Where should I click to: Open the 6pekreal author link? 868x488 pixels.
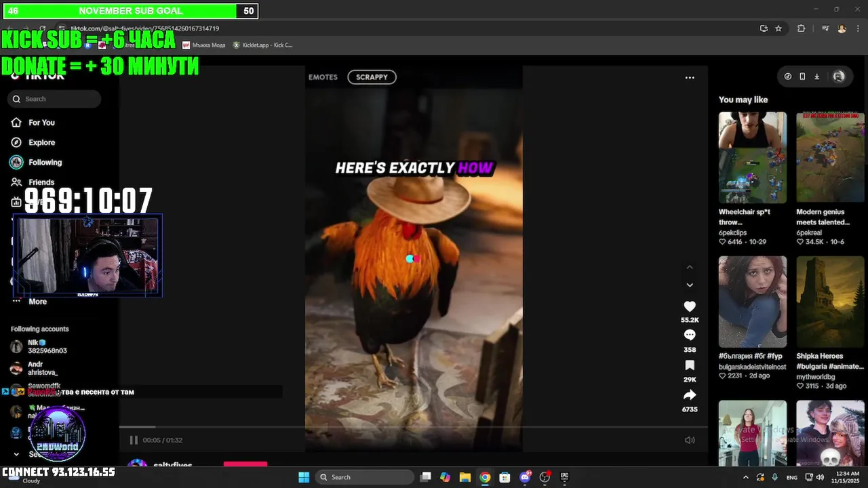coord(810,232)
